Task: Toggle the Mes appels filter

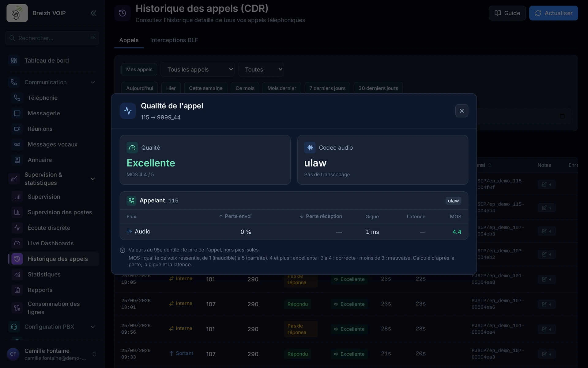Action: (x=139, y=69)
